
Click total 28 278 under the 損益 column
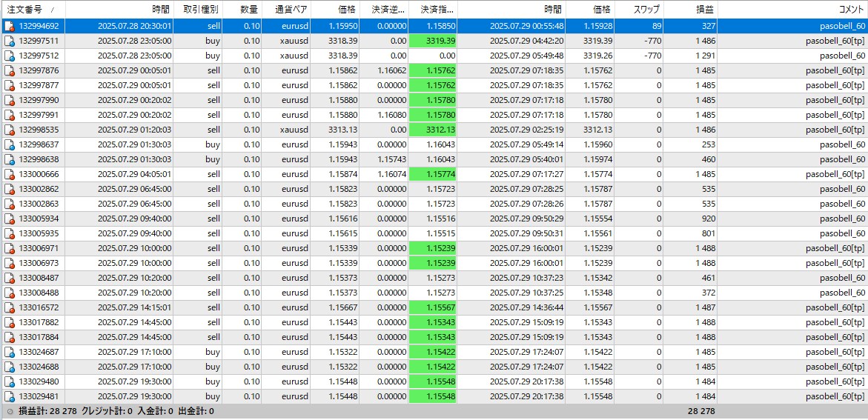pyautogui.click(x=700, y=412)
